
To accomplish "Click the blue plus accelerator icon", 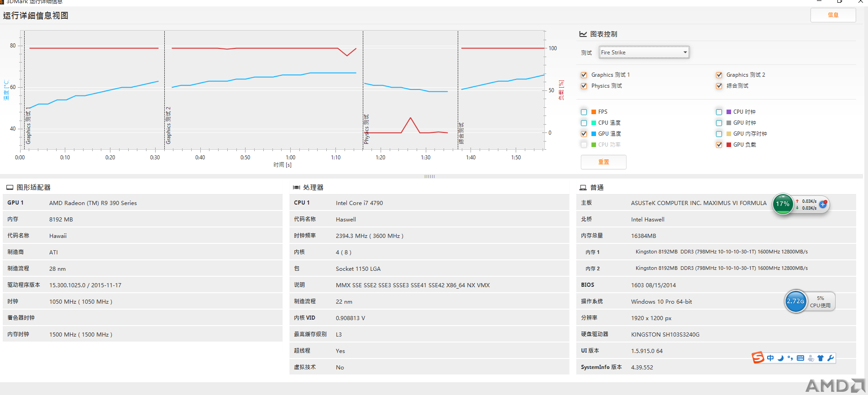I will [823, 205].
